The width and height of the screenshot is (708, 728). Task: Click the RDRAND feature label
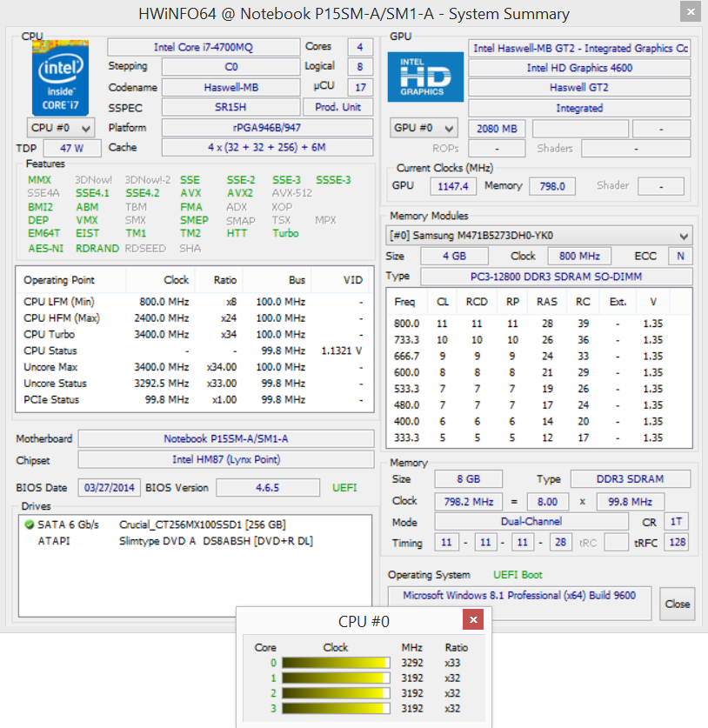point(97,249)
